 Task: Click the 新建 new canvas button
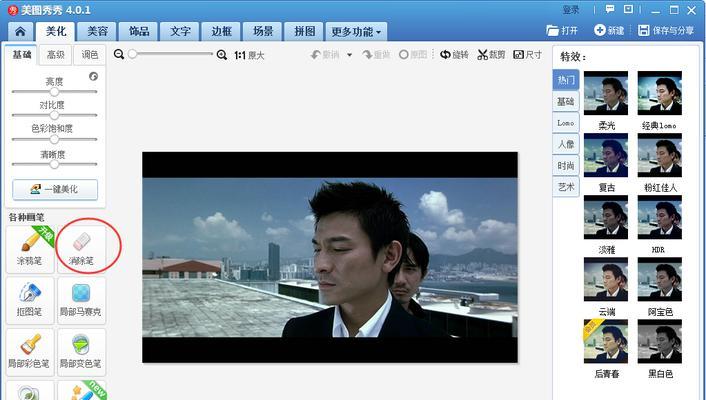click(x=609, y=30)
